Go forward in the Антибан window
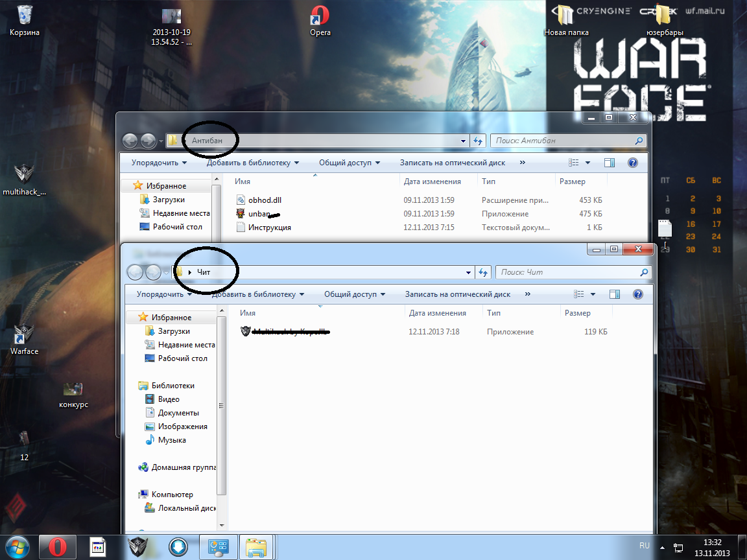The image size is (747, 560). 148,141
